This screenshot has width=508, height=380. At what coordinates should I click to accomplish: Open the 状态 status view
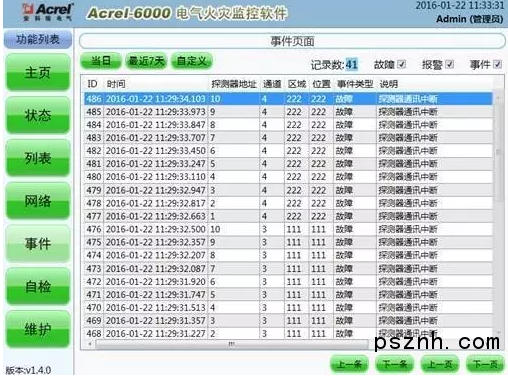(38, 115)
